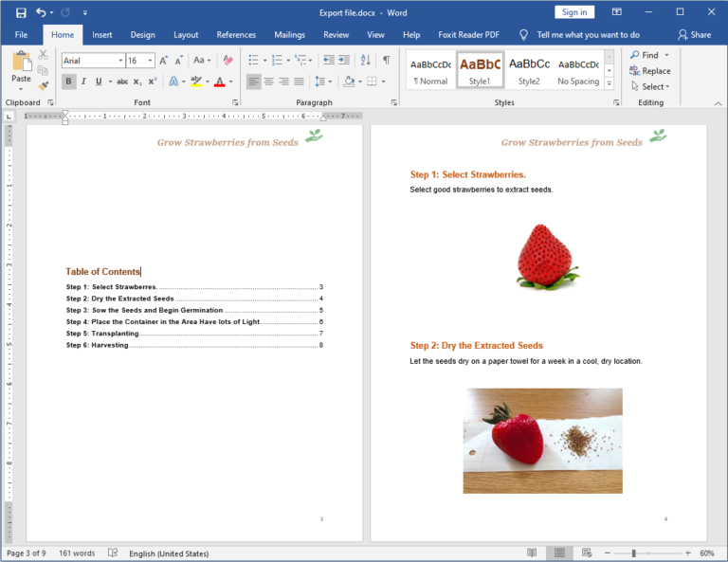Screen dimensions: 728x562
Task: Click the Undo arrow icon
Action: pos(41,12)
